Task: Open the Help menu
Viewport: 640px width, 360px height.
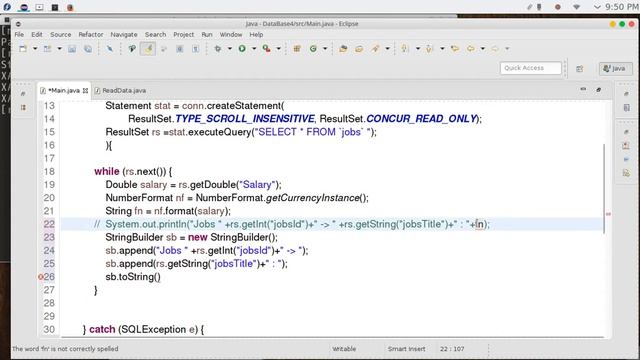Action: 256,35
